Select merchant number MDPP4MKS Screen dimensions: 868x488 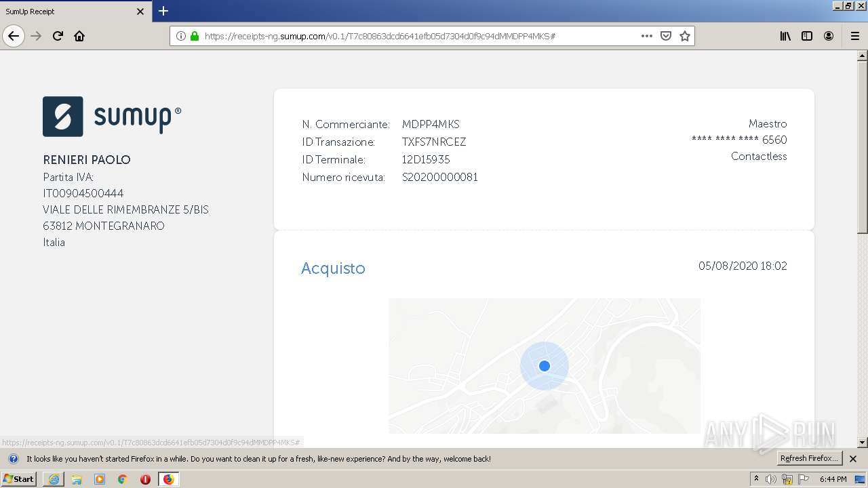click(431, 125)
